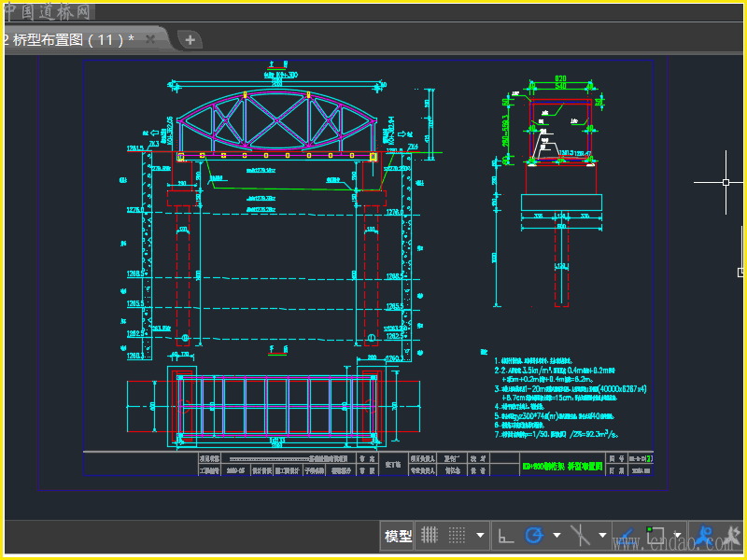
Task: Expand the polar tracking angle dropdown
Action: [557, 536]
